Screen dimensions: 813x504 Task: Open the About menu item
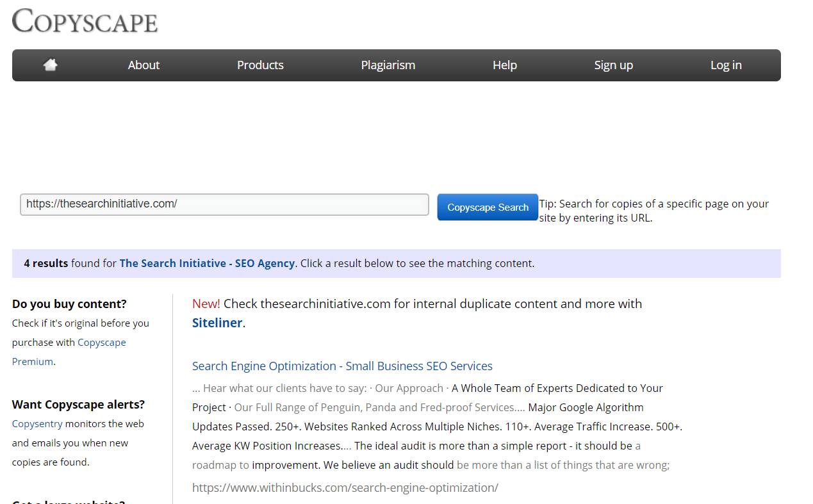pyautogui.click(x=144, y=65)
